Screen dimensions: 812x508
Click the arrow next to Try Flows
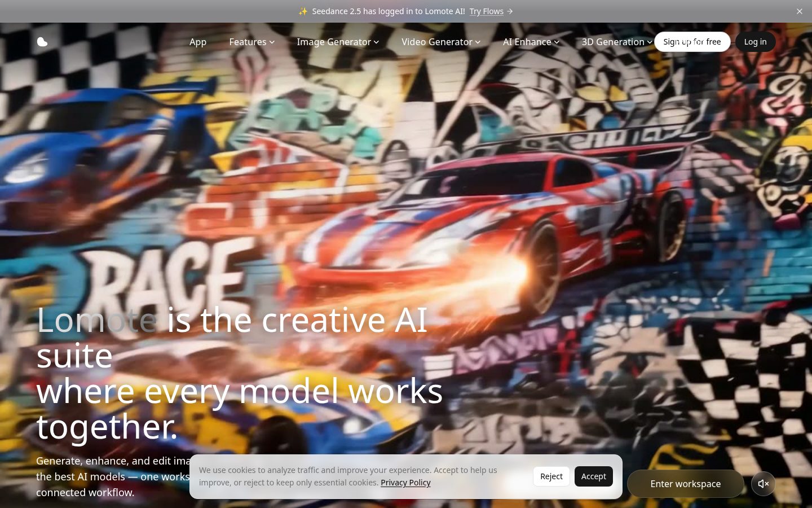click(x=510, y=11)
